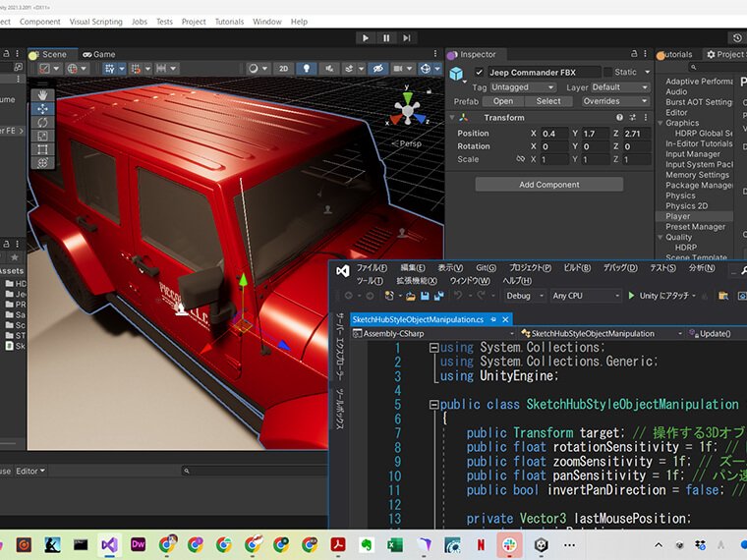Click the Open File folder icon in Visual Studio
This screenshot has height=560, width=747.
[411, 296]
